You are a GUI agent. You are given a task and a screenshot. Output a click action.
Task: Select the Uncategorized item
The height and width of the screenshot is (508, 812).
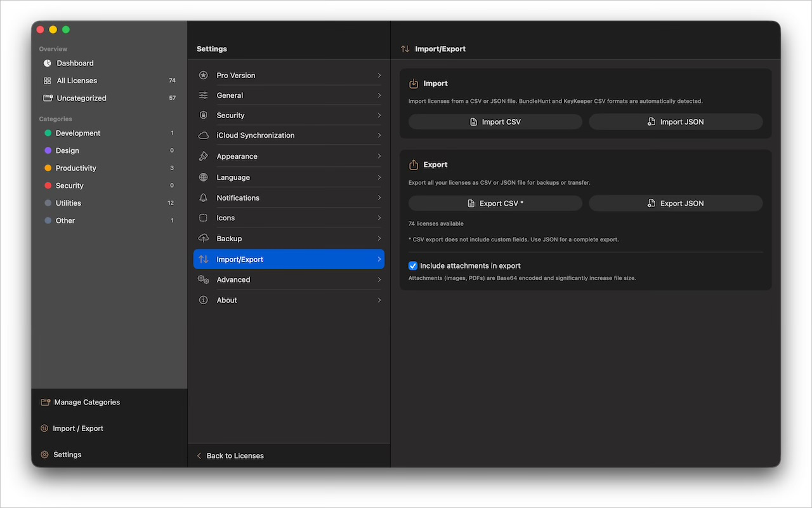pyautogui.click(x=109, y=98)
